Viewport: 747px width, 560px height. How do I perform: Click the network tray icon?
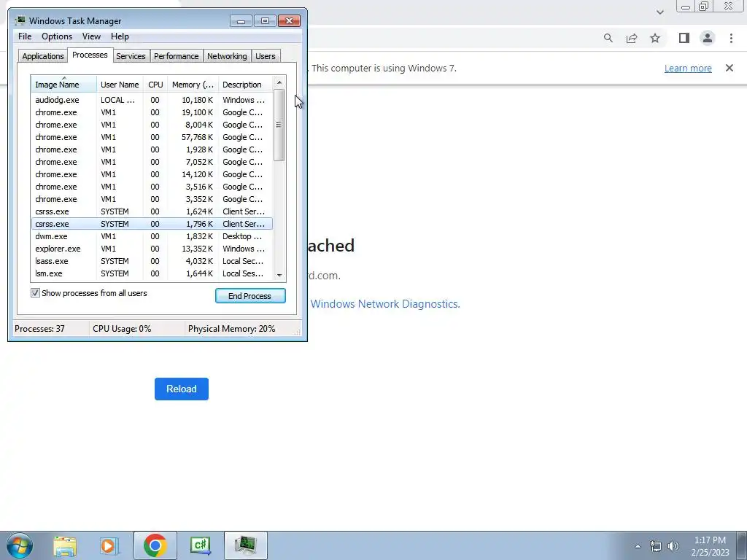coord(656,546)
